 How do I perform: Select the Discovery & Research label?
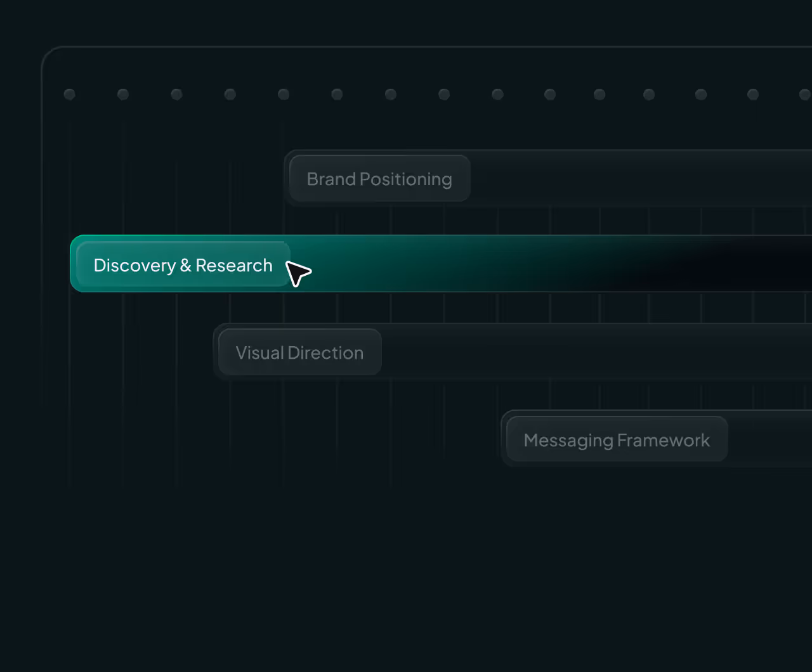183,264
